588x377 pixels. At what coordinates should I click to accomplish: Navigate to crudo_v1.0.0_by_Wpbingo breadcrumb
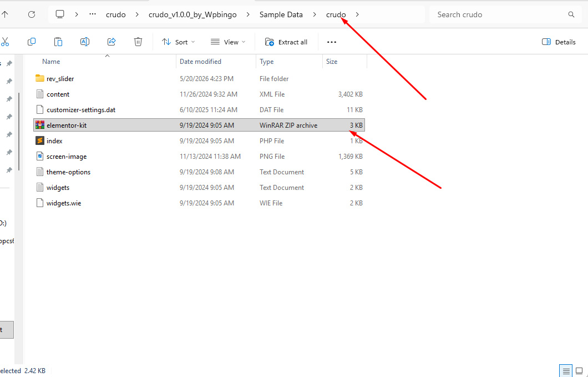point(192,14)
